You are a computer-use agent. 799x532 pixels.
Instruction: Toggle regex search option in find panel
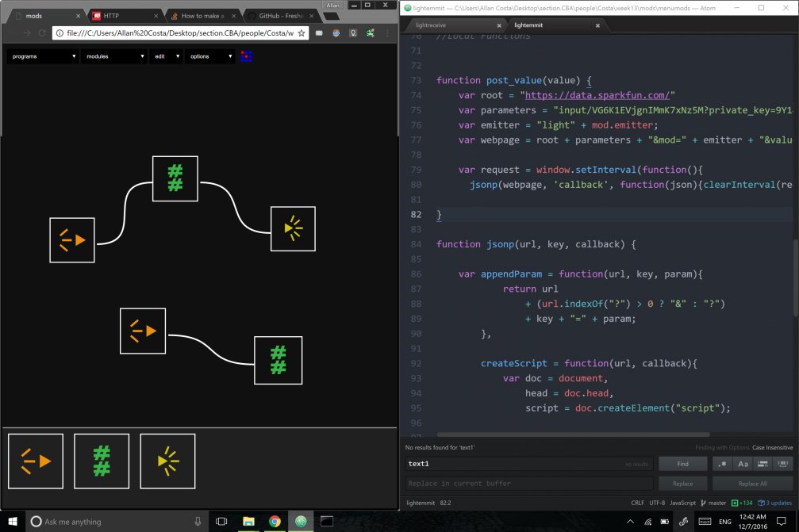coord(722,464)
